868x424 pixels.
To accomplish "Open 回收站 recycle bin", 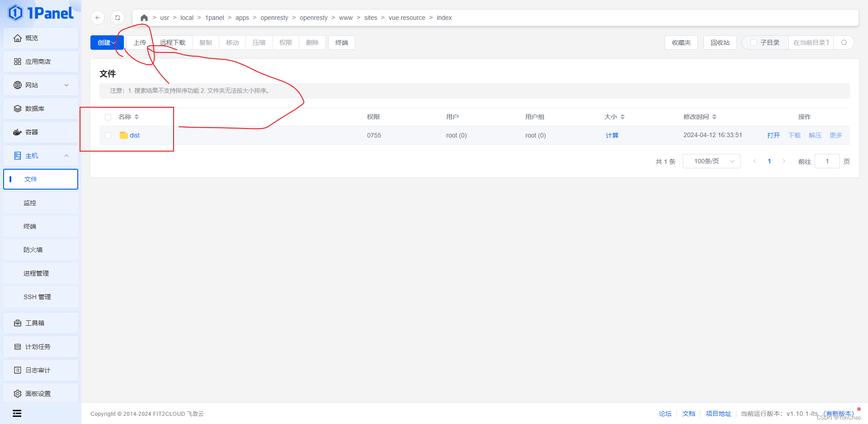I will 720,43.
